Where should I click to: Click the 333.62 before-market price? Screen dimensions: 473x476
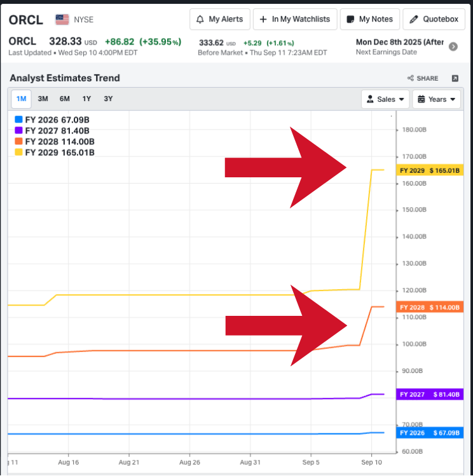211,43
